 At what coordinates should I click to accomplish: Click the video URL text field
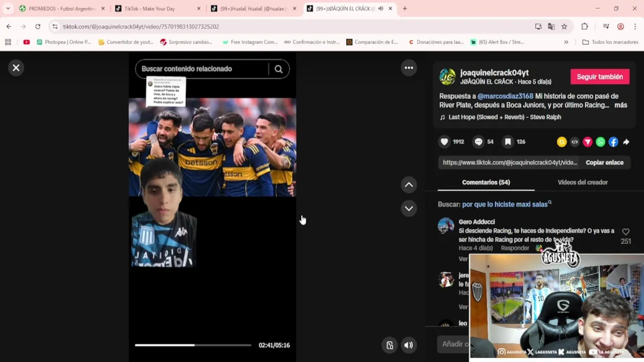tap(510, 162)
